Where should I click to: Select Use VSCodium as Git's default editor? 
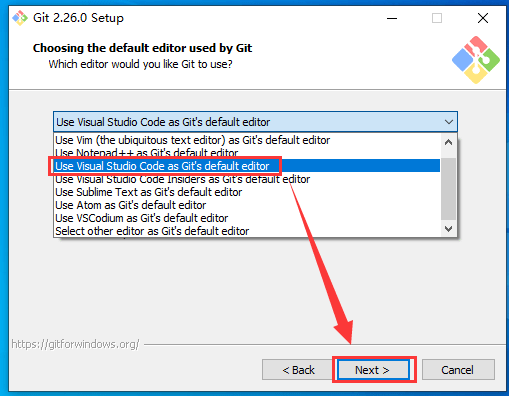click(247, 218)
